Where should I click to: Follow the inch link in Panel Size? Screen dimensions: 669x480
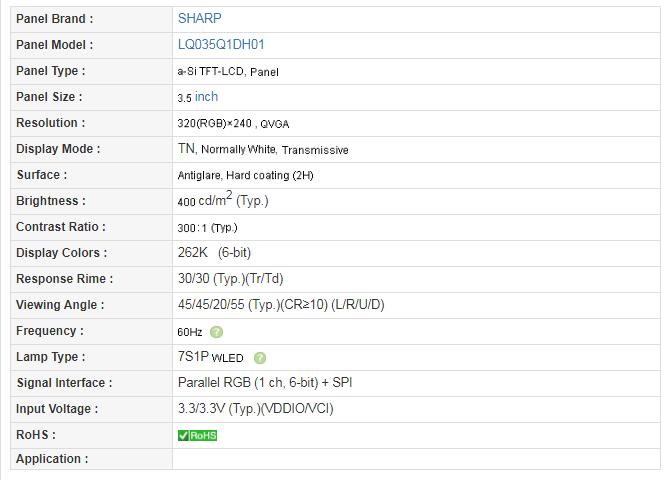click(207, 97)
